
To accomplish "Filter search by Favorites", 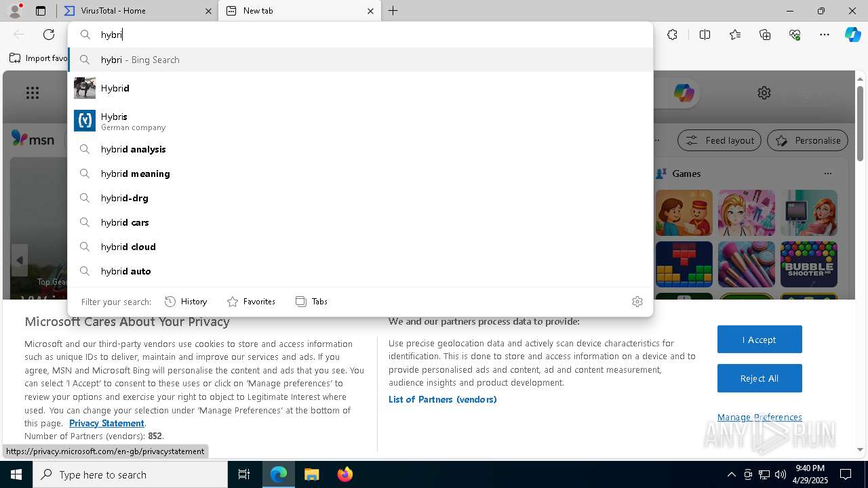I will coord(251,302).
